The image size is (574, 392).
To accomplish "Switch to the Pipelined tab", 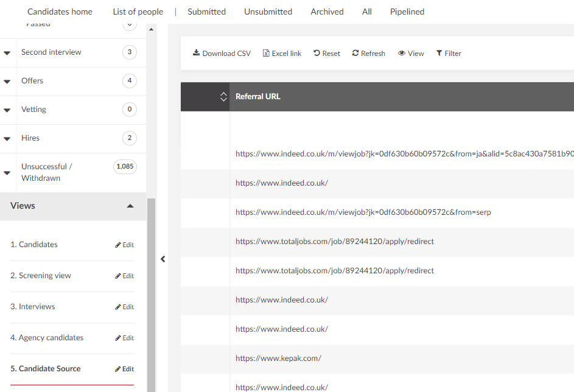I will tap(407, 12).
